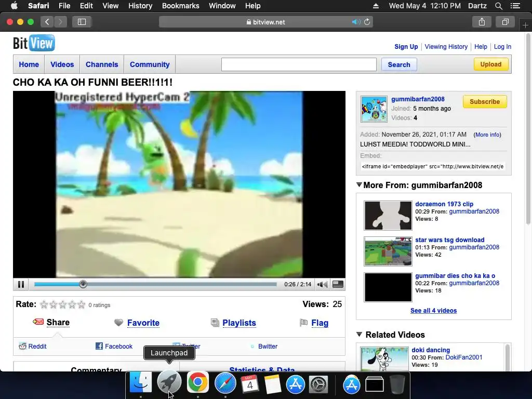532x399 pixels.
Task: Open the doraemon 1973 clip link
Action: tap(444, 204)
